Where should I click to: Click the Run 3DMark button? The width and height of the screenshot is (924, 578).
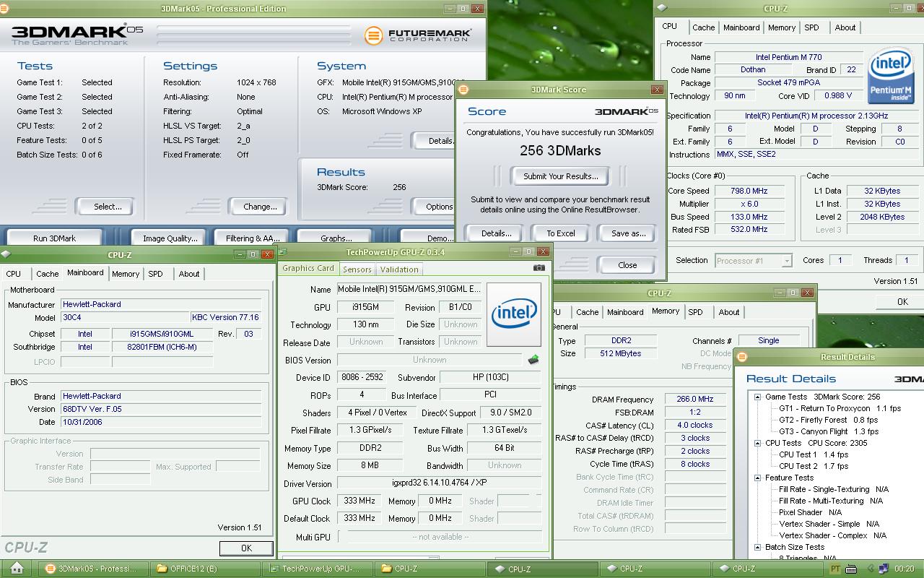[x=54, y=238]
